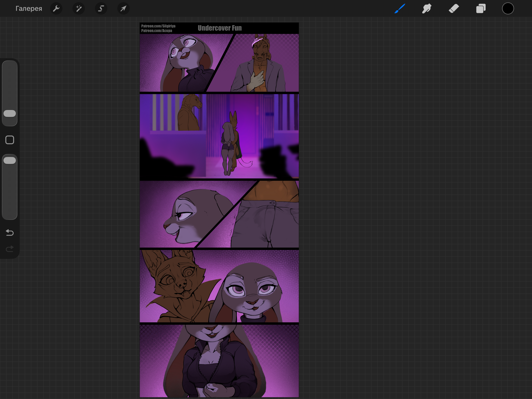The width and height of the screenshot is (532, 399).
Task: Undo the last action
Action: click(x=10, y=233)
